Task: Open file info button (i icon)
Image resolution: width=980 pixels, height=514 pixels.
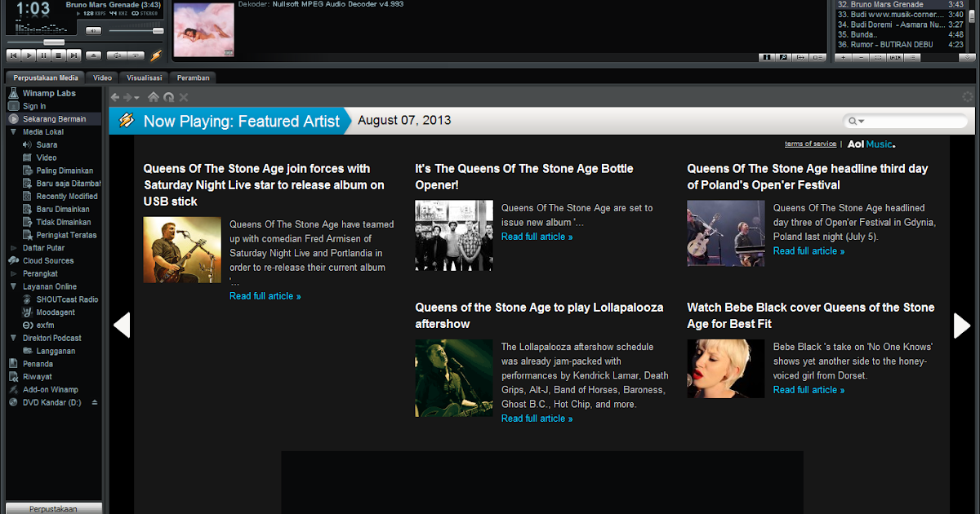Action: pyautogui.click(x=767, y=57)
